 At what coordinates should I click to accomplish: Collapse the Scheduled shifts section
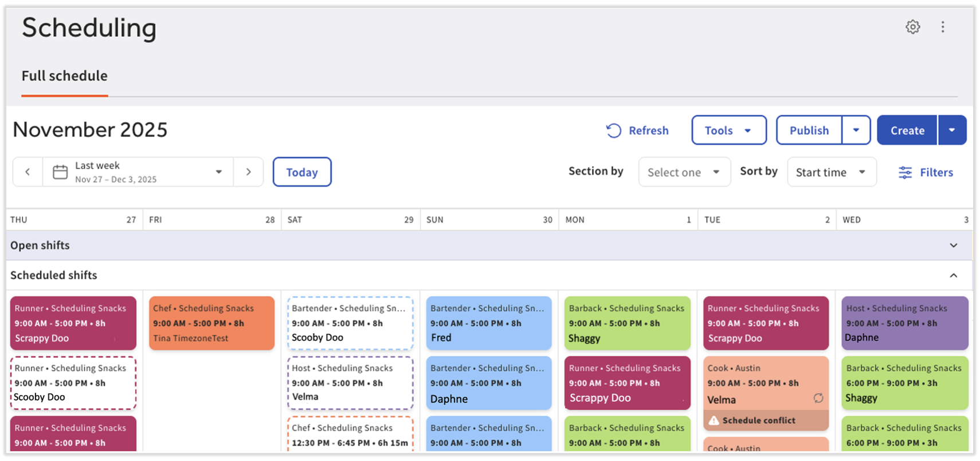pos(953,276)
